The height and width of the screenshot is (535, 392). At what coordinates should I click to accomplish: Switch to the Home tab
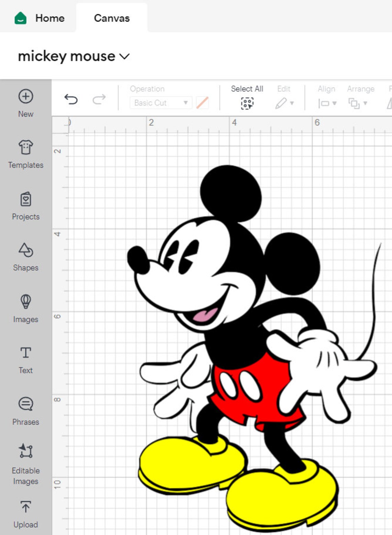(50, 18)
